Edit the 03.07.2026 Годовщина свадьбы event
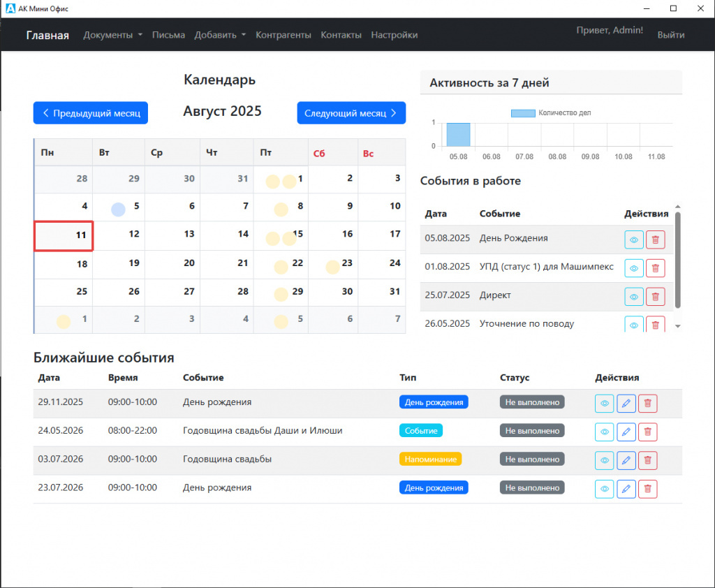This screenshot has width=715, height=588. 626,460
